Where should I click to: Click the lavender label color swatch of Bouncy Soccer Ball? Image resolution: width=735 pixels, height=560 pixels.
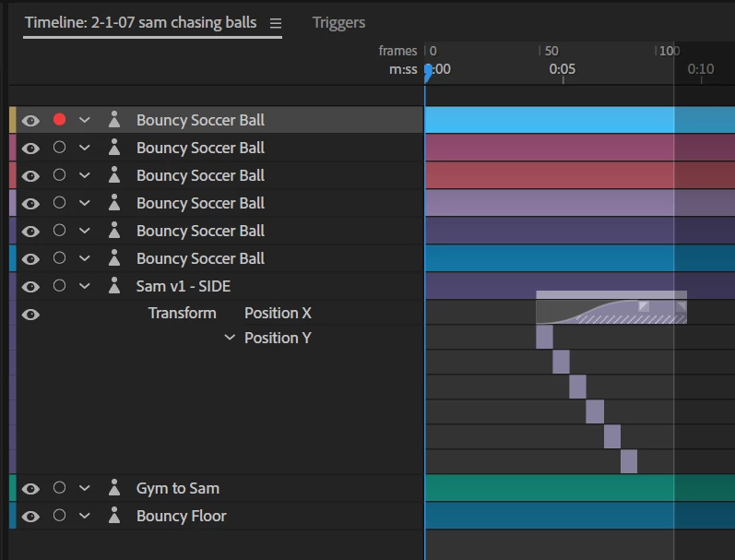point(13,203)
